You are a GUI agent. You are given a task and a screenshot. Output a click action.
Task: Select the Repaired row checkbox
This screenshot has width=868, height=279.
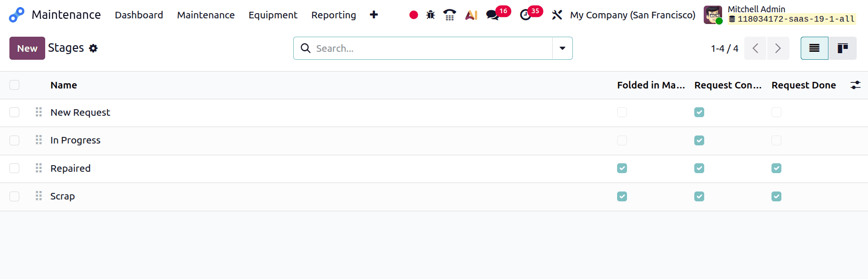[x=15, y=168]
